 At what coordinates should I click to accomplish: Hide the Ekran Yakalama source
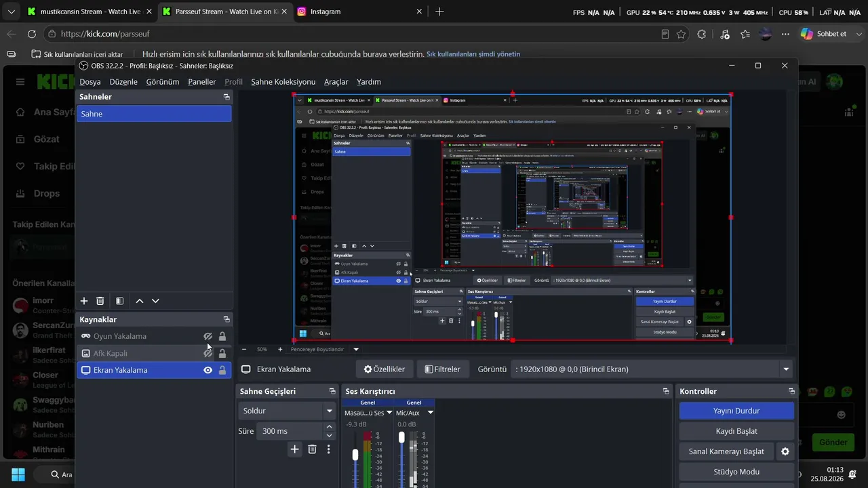[x=208, y=370]
